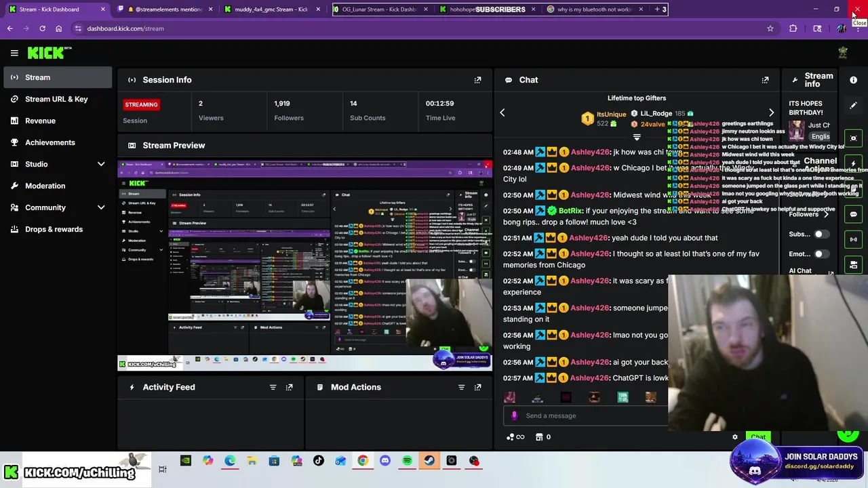Screen dimensions: 868x488
Task: Pop out the Mod Actions panel
Action: (x=477, y=387)
